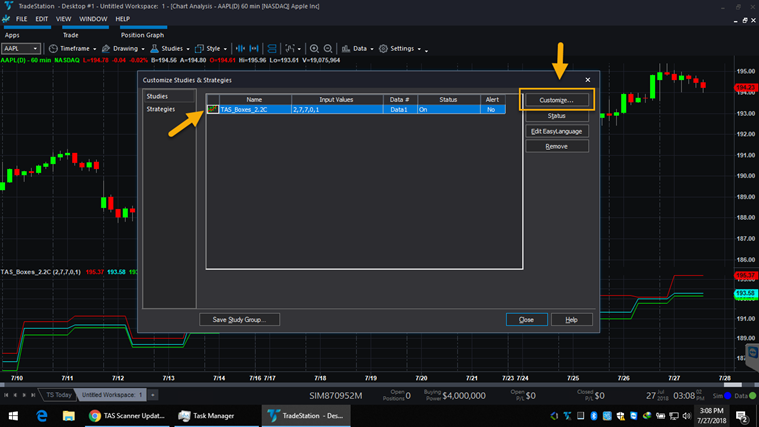Click the chart zoom out magnifier

pyautogui.click(x=328, y=49)
